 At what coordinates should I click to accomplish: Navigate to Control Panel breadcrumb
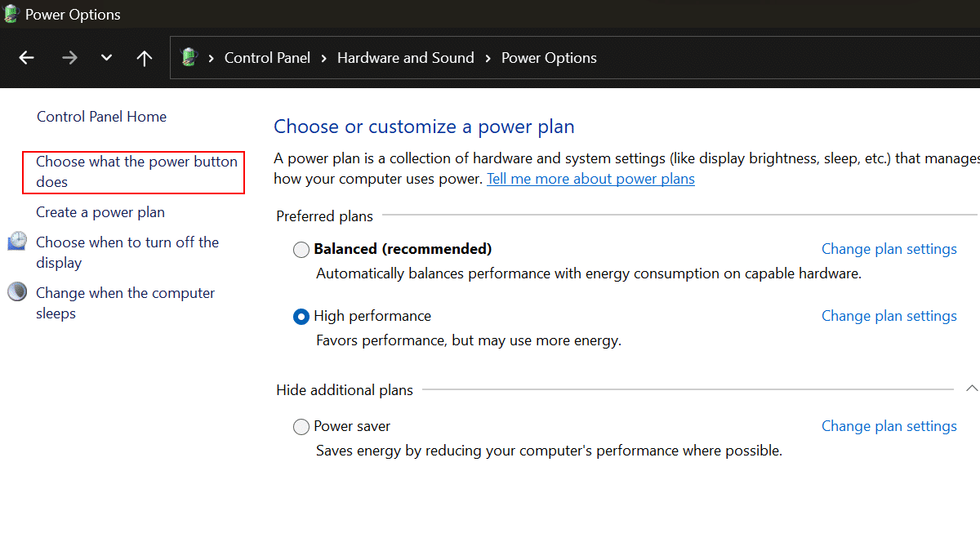[x=267, y=58]
